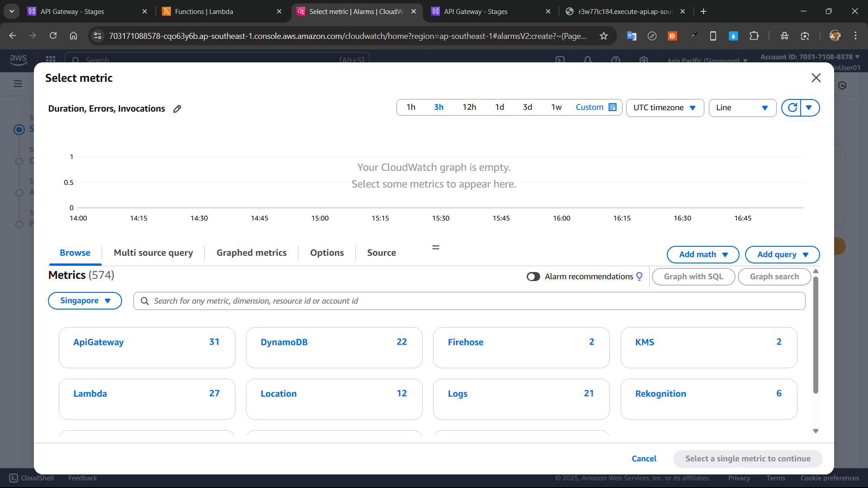Screen dimensions: 868x488
Task: Switch to Graphed metrics tab
Action: [251, 253]
